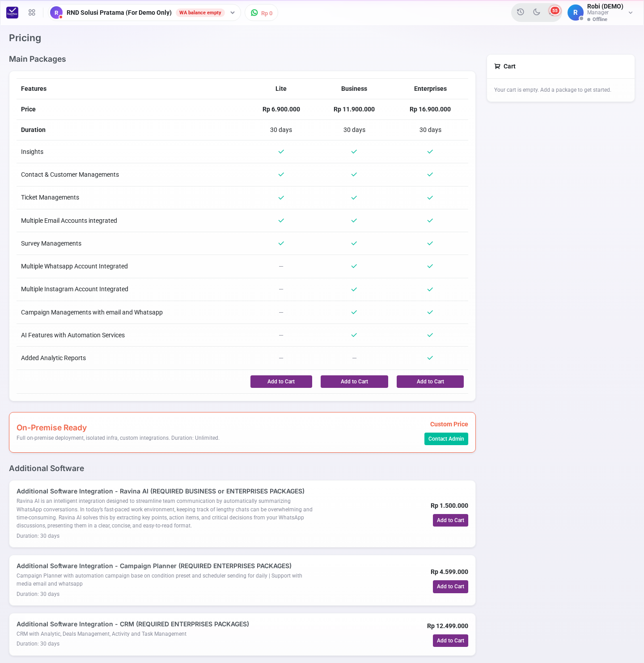Click the Campaign Planner price Rp 4.599.000
The width and height of the screenshot is (644, 663).
pyautogui.click(x=449, y=572)
